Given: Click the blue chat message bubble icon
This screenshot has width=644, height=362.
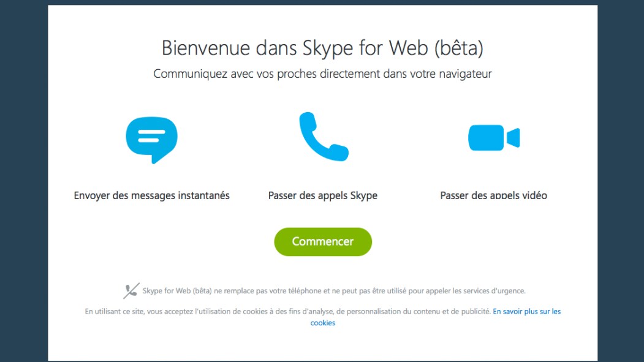Looking at the screenshot, I should 151,138.
